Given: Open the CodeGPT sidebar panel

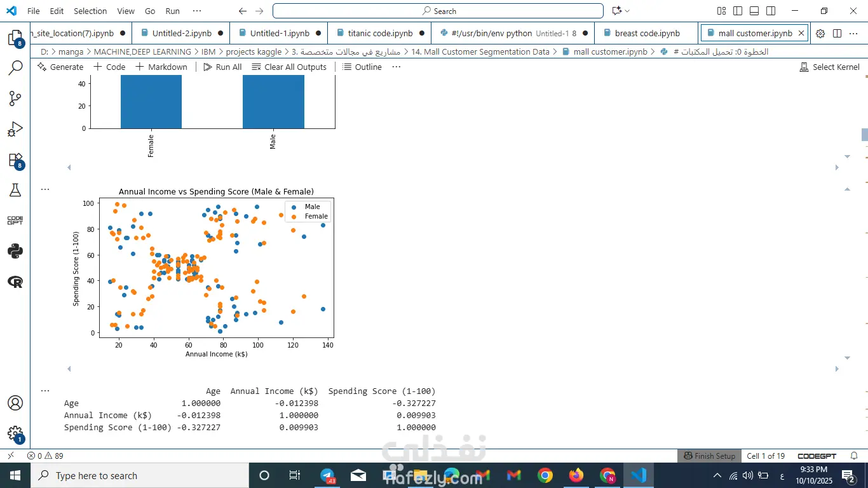Looking at the screenshot, I should (15, 220).
